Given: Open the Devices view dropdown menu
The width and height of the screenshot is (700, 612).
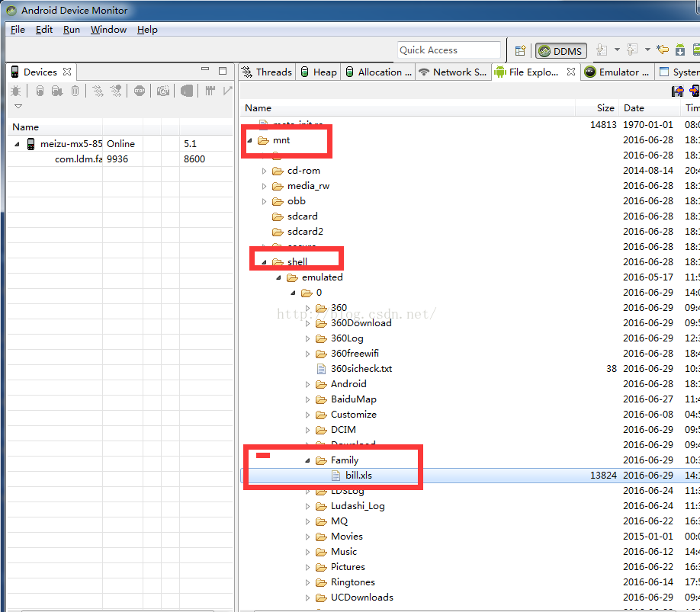Looking at the screenshot, I should [x=18, y=107].
